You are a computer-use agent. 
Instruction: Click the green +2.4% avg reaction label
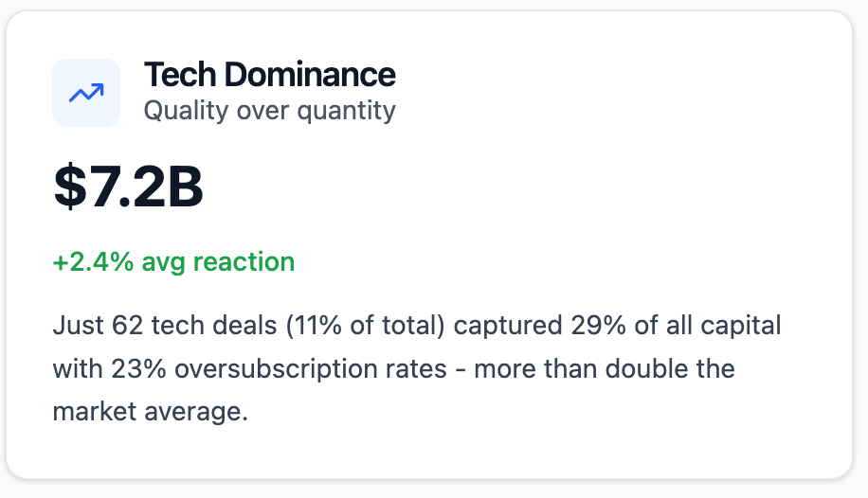[173, 262]
